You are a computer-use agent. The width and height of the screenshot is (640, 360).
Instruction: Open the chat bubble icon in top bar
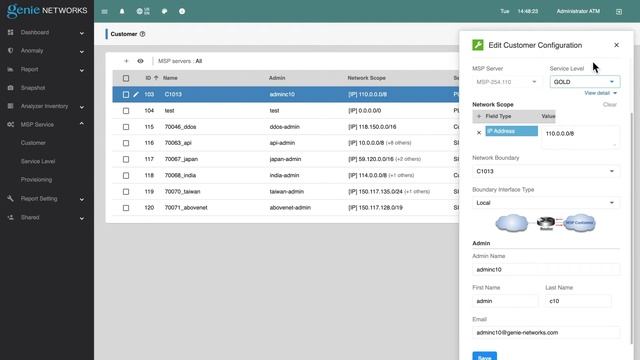coord(164,11)
